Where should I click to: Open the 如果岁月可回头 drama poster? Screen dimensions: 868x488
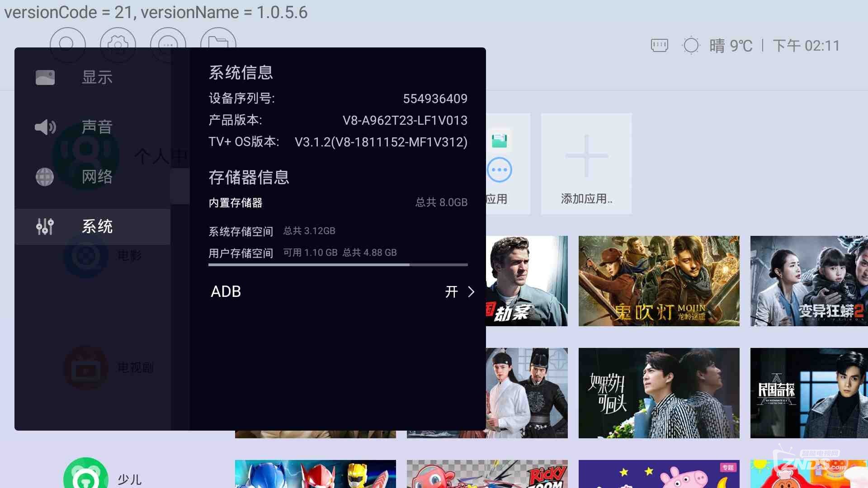[x=659, y=393]
